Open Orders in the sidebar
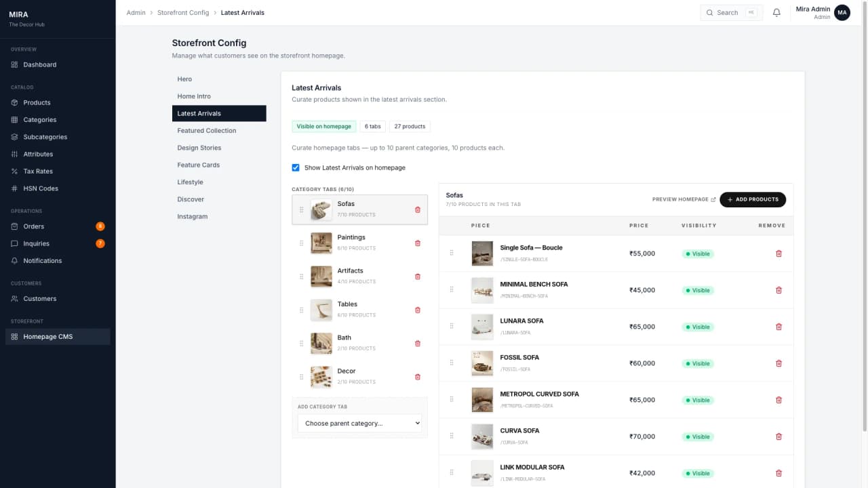This screenshot has height=488, width=868. tap(58, 226)
